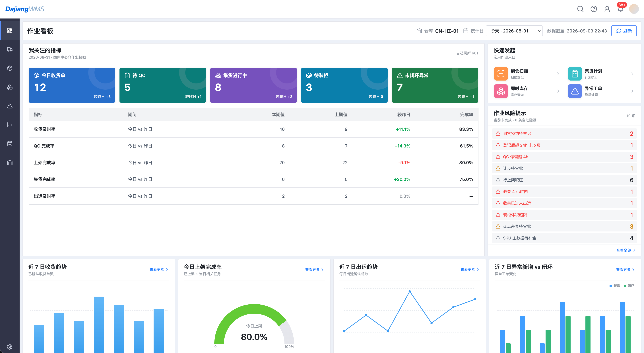The width and height of the screenshot is (644, 353).
Task: Click the CN-HZ-01 warehouse code
Action: pyautogui.click(x=447, y=31)
